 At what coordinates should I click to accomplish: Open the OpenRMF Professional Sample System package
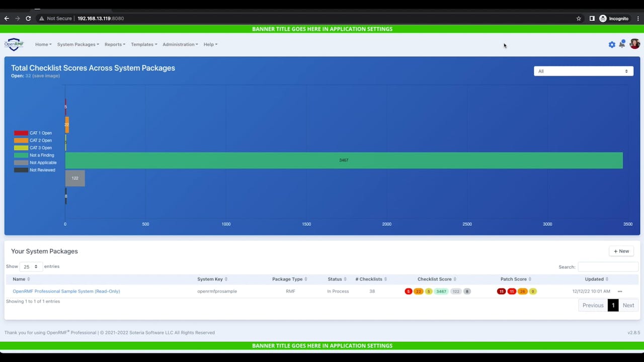click(66, 291)
